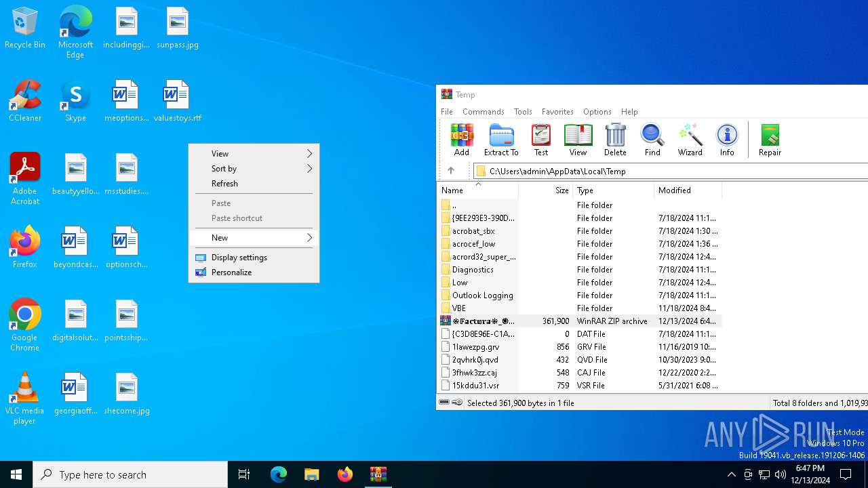Click the taskbar search box
Screen dimensions: 868x488
pos(130,474)
